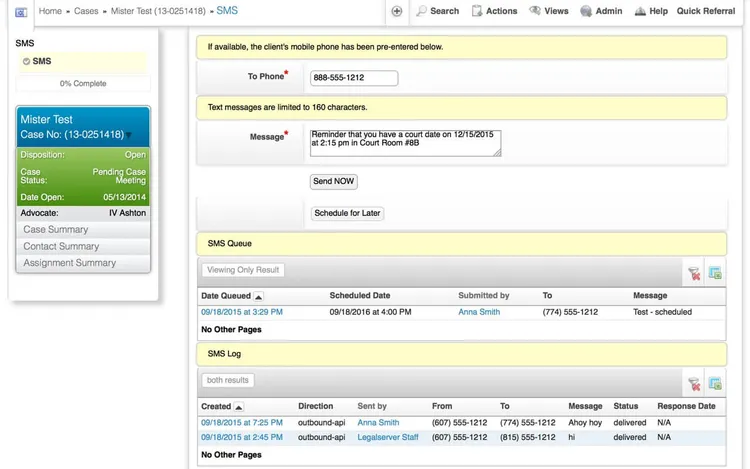750x469 pixels.
Task: Clear filters icon in the SMS Log
Action: point(694,384)
